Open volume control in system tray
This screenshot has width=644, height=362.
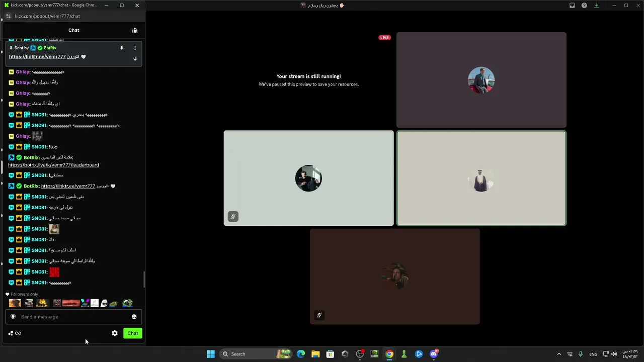pyautogui.click(x=614, y=354)
